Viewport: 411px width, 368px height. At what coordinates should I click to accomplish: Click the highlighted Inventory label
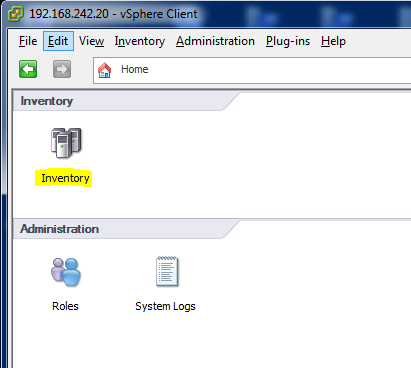coord(65,178)
